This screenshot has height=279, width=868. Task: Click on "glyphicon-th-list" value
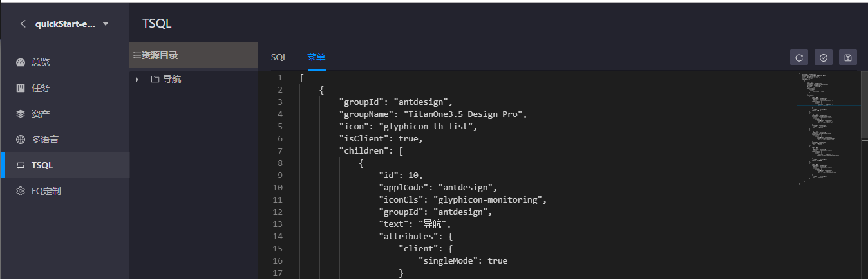click(x=427, y=127)
